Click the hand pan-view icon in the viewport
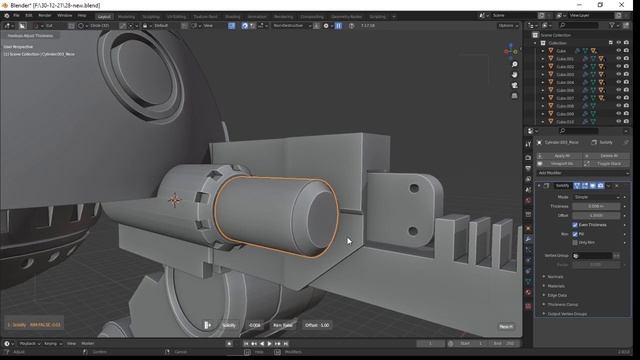This screenshot has width=640, height=360. click(x=515, y=75)
